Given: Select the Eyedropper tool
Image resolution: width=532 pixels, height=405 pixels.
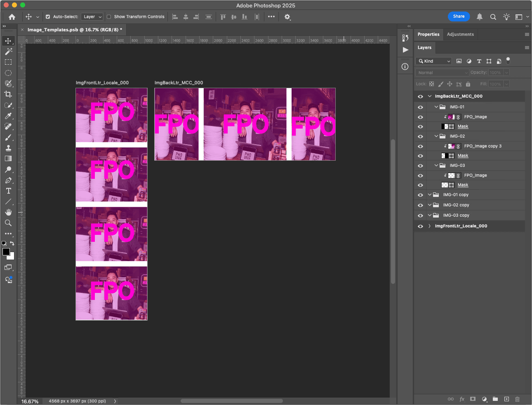Looking at the screenshot, I should [8, 116].
